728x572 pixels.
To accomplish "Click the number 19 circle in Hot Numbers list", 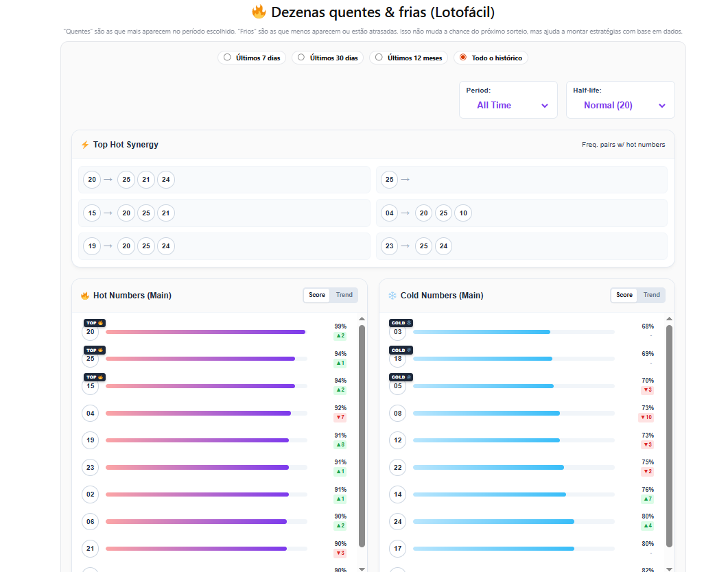I will pyautogui.click(x=91, y=440).
